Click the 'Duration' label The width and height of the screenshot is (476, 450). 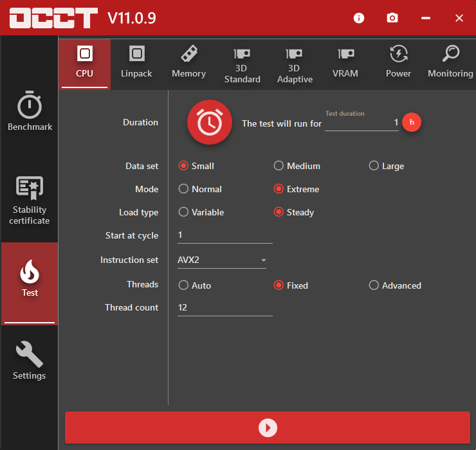point(141,122)
